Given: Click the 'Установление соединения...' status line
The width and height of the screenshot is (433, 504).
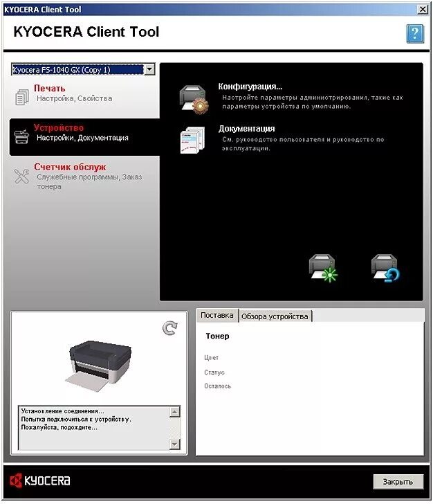Looking at the screenshot, I should pos(63,411).
